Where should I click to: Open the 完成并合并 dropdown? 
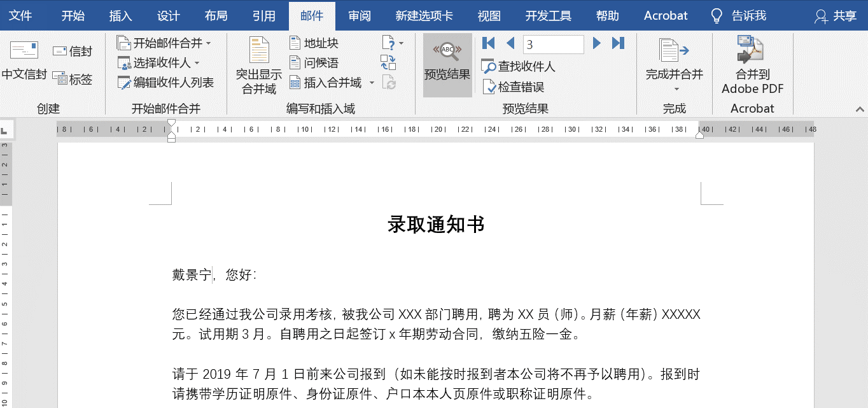click(x=675, y=65)
